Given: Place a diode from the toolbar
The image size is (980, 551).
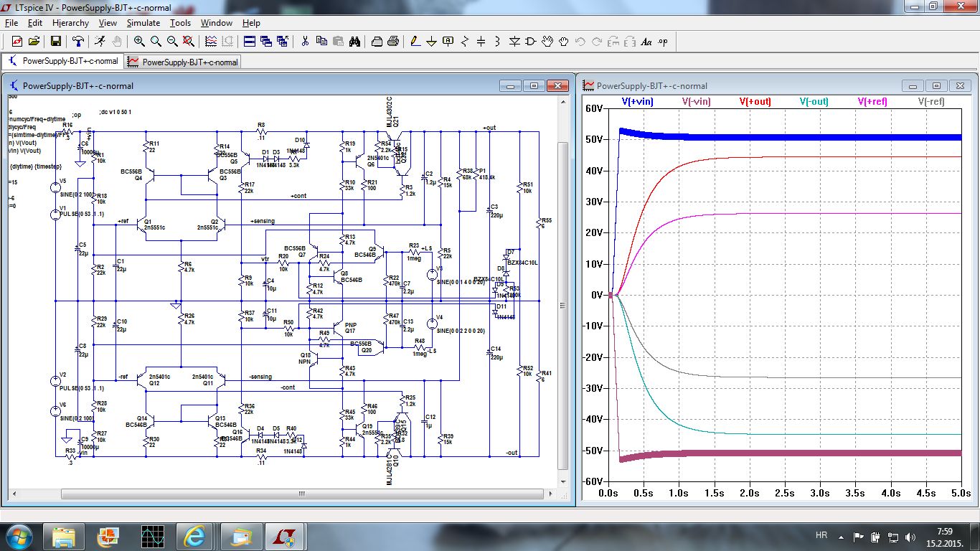Looking at the screenshot, I should (514, 42).
